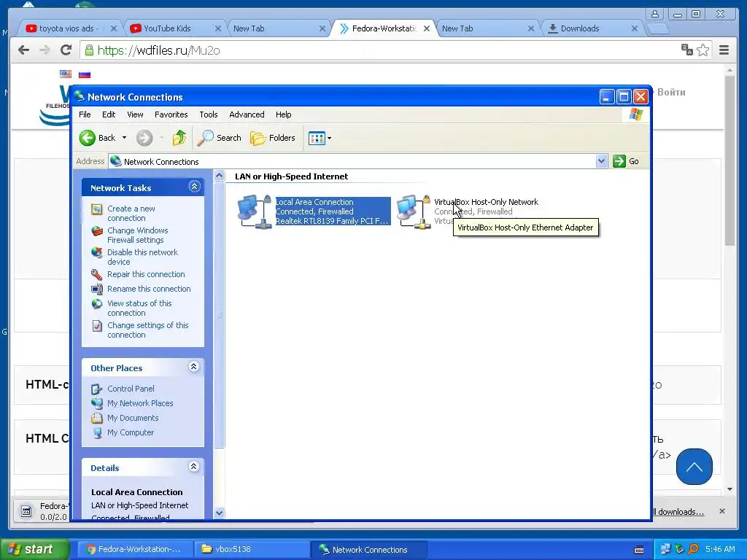The width and height of the screenshot is (747, 560).
Task: Click Chrome's back navigation arrow
Action: pyautogui.click(x=23, y=50)
